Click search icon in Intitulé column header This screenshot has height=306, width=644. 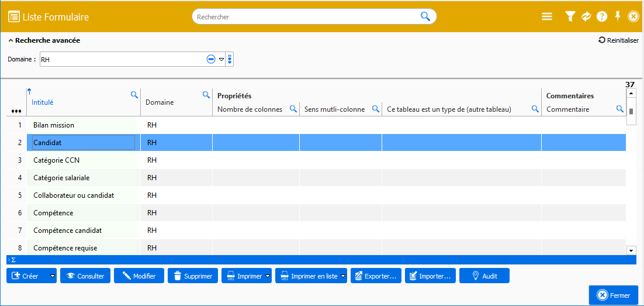pyautogui.click(x=134, y=94)
